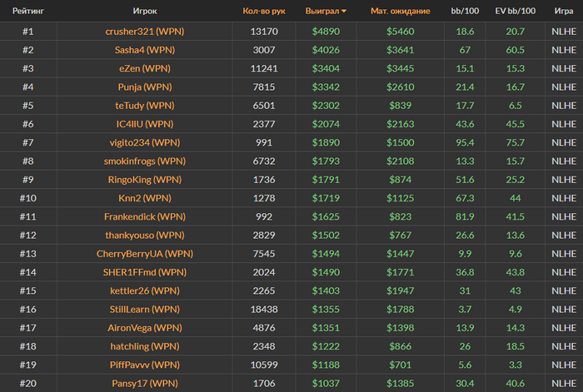Open vigito234 (WPN) profile

pyautogui.click(x=145, y=142)
